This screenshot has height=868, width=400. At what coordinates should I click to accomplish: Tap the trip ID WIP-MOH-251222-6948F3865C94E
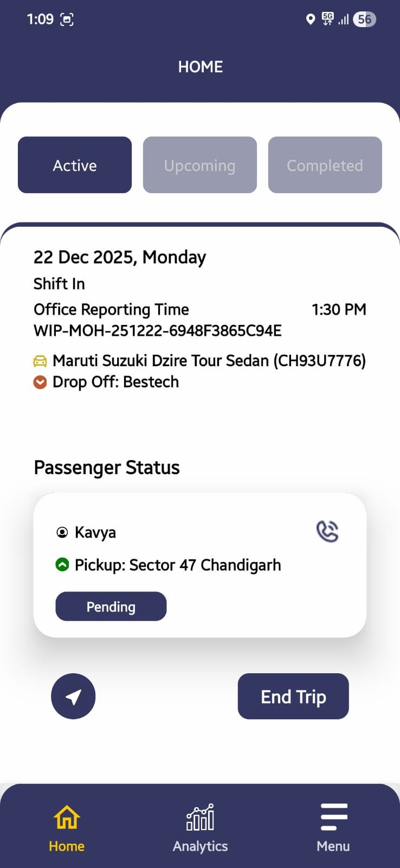(158, 331)
